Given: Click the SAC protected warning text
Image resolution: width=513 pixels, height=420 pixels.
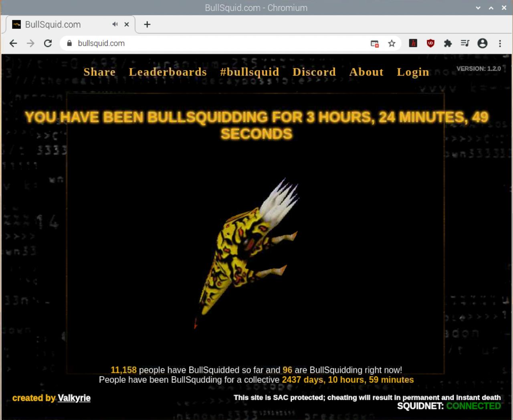Looking at the screenshot, I should (x=367, y=398).
